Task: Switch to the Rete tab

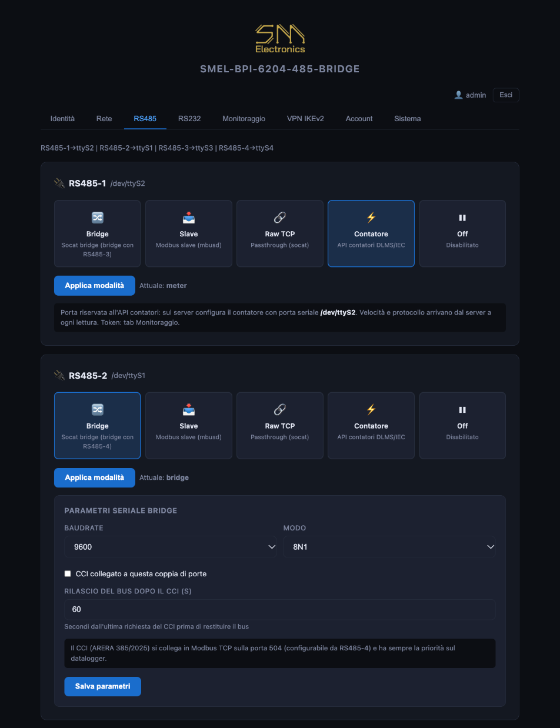Action: click(x=104, y=118)
